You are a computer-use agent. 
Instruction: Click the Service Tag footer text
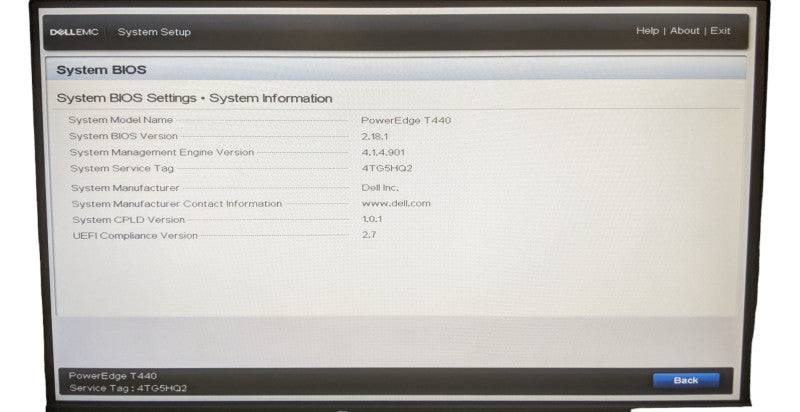[128, 388]
